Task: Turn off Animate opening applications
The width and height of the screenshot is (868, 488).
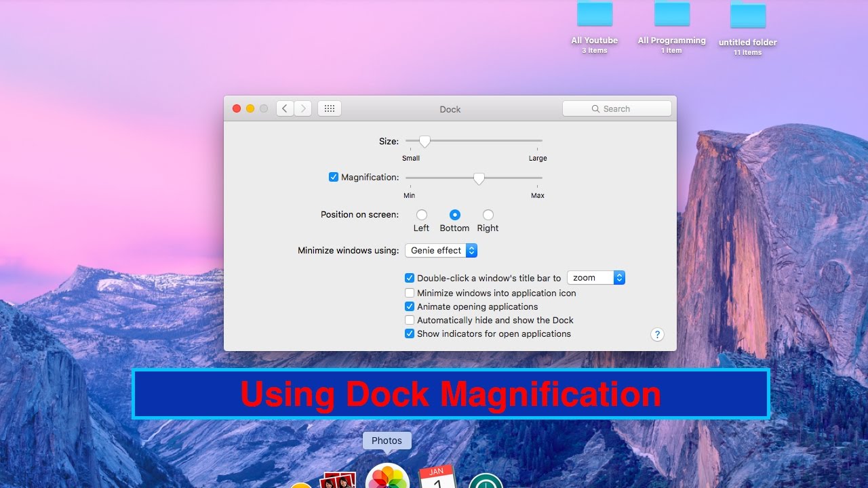Action: coord(410,306)
